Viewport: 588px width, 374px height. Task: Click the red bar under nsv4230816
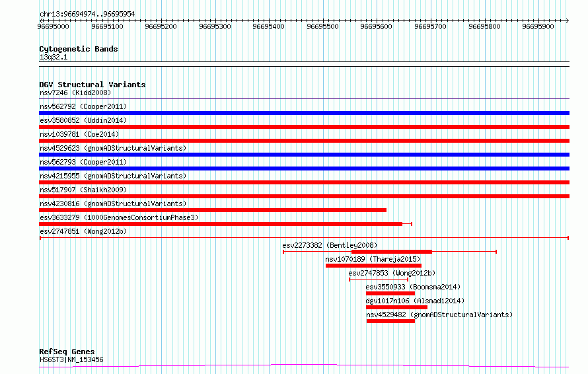(213, 210)
